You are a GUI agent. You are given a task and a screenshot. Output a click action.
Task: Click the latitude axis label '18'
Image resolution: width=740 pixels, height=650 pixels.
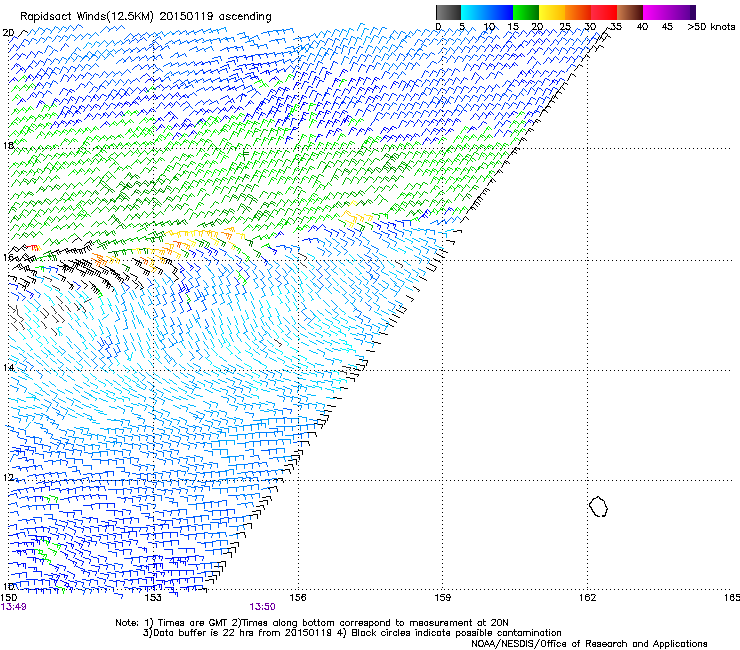[x=8, y=145]
